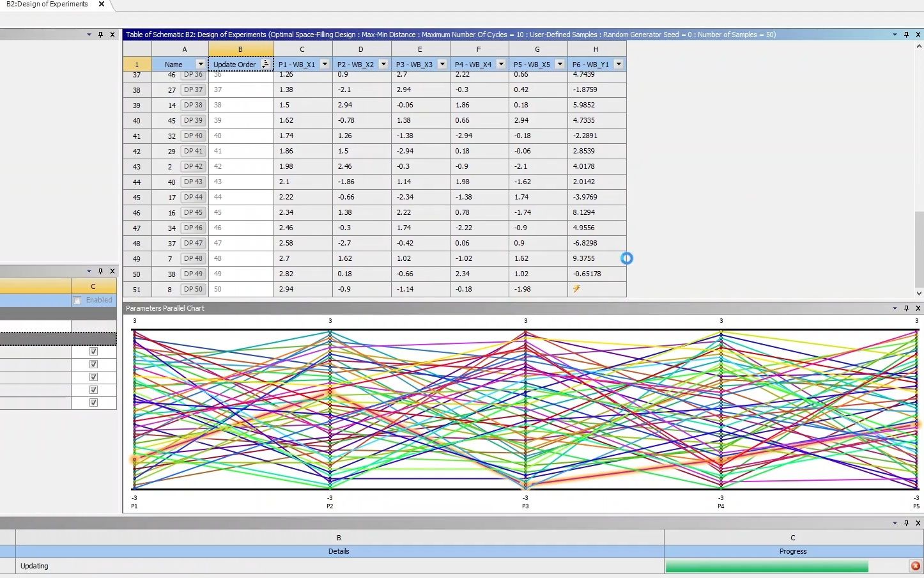Click the P1 axis label in parallel chart
Image resolution: width=924 pixels, height=578 pixels.
coord(134,506)
